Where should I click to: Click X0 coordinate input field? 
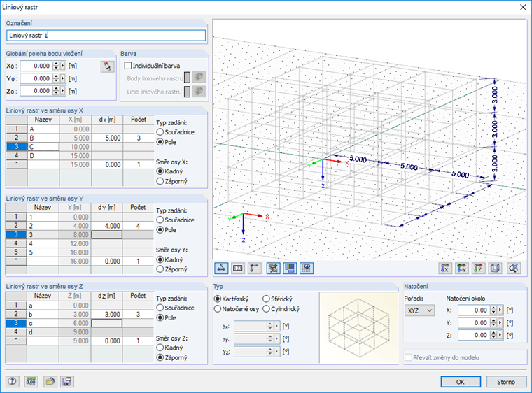point(36,66)
